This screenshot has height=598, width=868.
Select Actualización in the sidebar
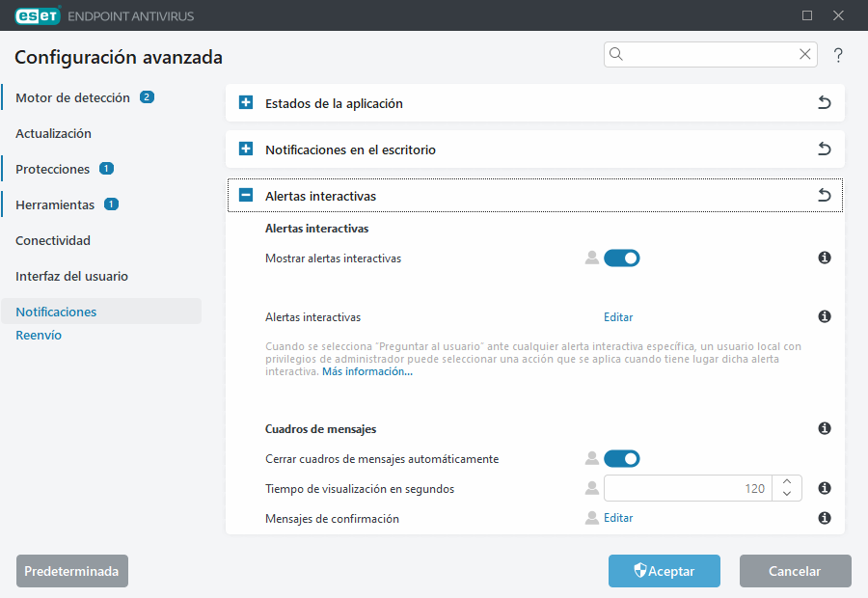[x=55, y=133]
